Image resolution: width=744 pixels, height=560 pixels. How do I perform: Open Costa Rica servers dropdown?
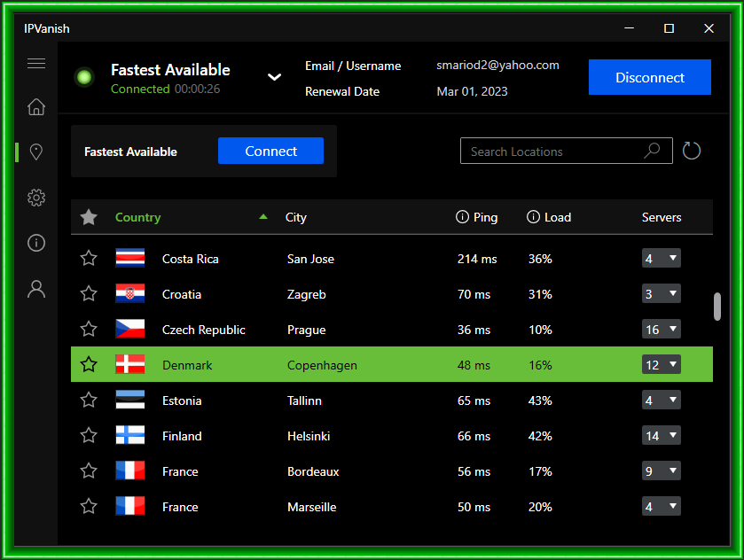pos(661,258)
